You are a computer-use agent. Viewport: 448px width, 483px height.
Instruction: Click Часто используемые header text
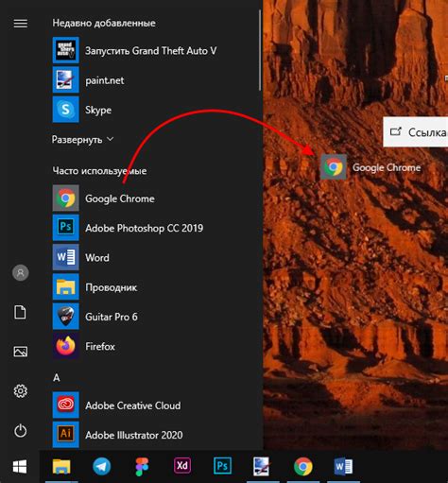coord(99,171)
